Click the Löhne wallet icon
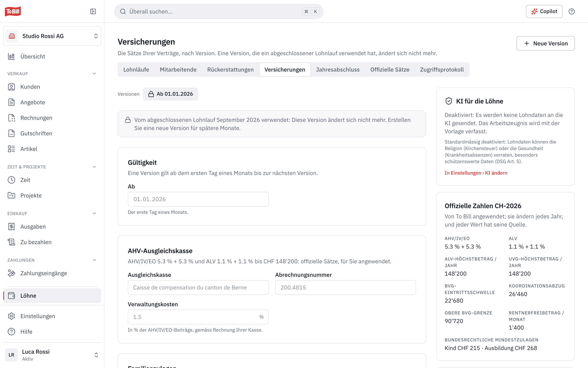 [x=11, y=296]
